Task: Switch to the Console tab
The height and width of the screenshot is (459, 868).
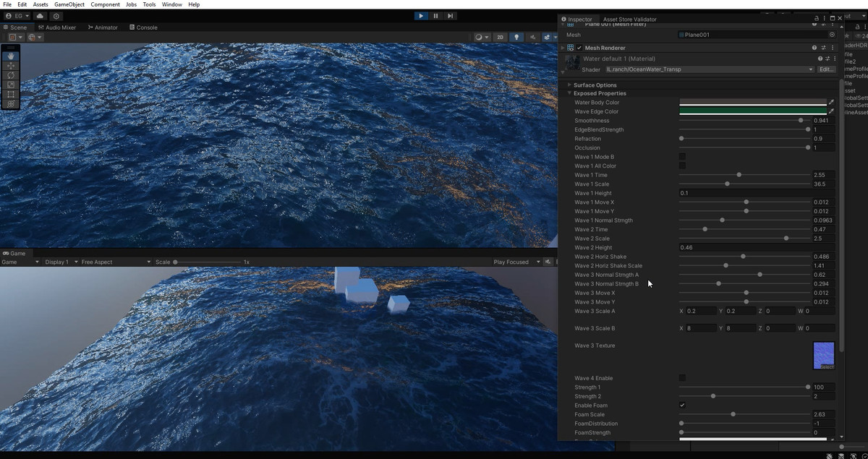Action: 143,27
